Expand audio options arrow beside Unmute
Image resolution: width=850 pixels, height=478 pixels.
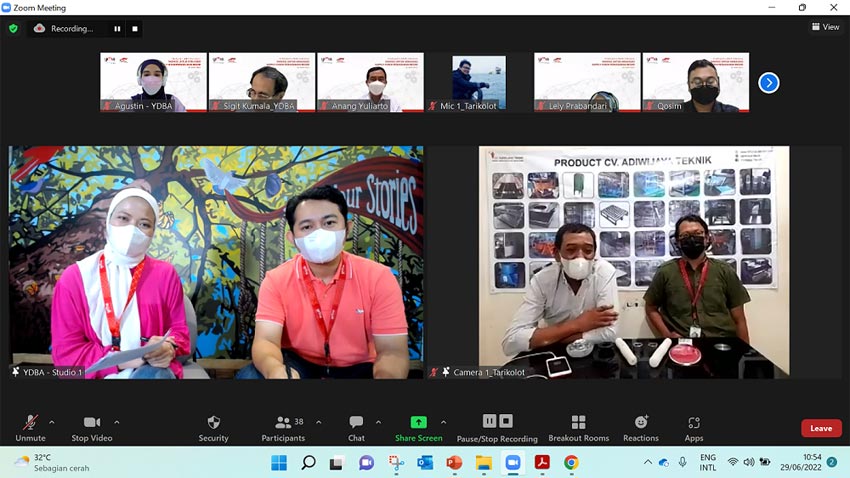51,422
